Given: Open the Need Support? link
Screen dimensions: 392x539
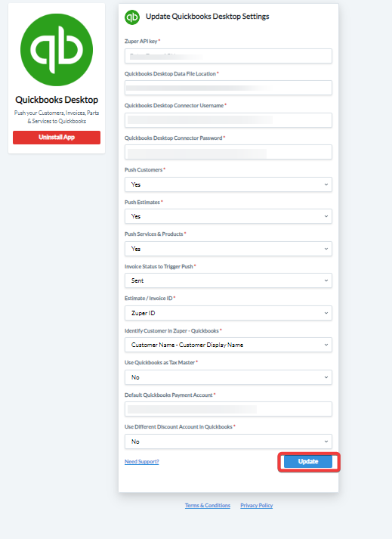Looking at the screenshot, I should 141,461.
